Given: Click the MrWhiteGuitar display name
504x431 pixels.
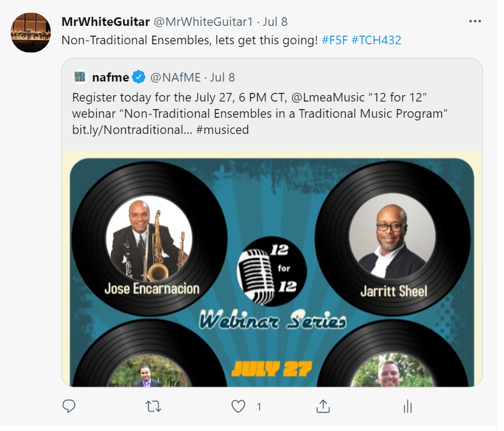Looking at the screenshot, I should tap(105, 22).
